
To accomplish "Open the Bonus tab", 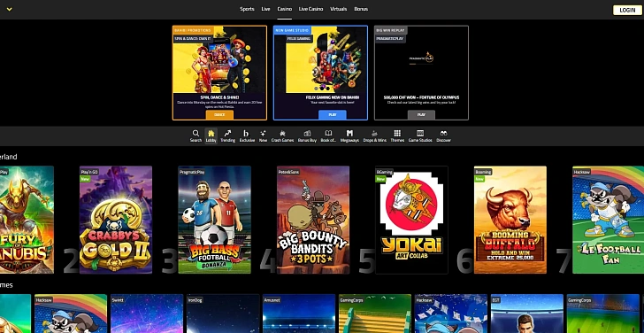I will tap(361, 9).
